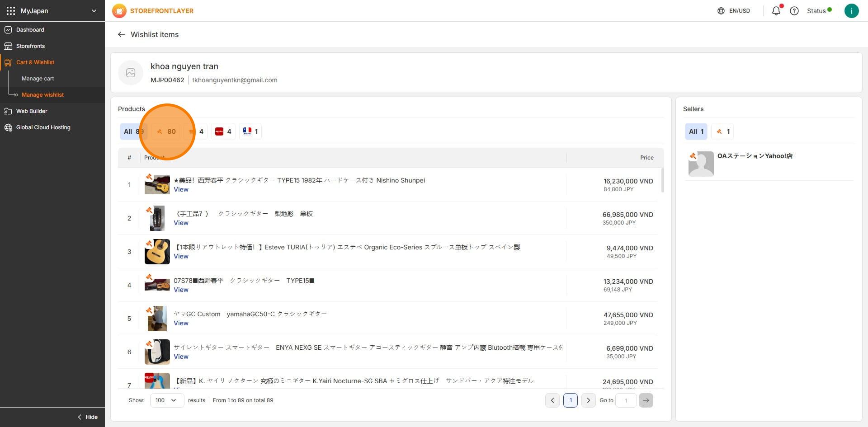The width and height of the screenshot is (868, 427).
Task: Click customer email tkhoanguyentkn@gmail.com
Action: pos(235,80)
